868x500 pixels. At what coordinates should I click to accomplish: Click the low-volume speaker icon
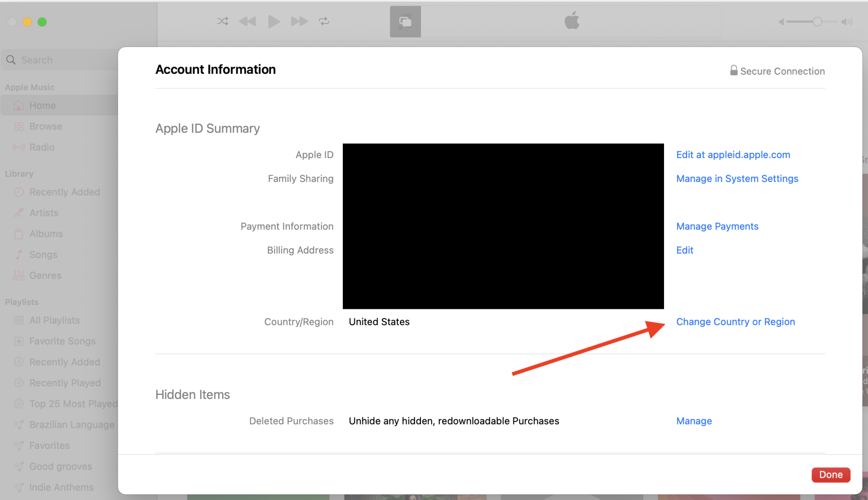click(781, 22)
